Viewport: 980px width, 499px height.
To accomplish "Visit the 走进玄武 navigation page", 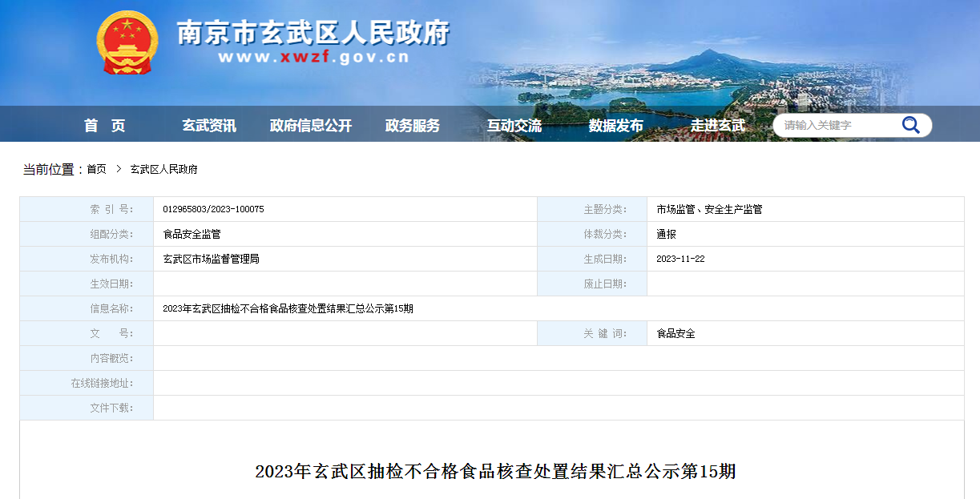I will tap(717, 126).
